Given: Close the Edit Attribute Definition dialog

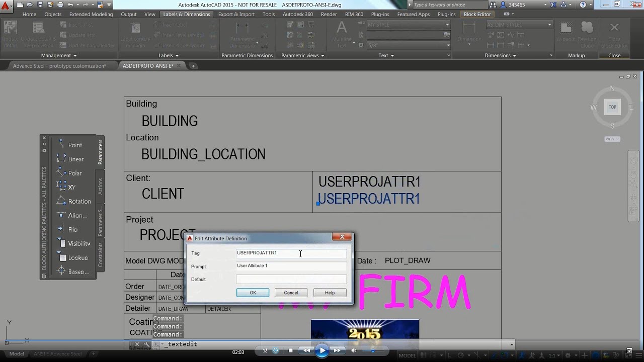Looking at the screenshot, I should tap(342, 237).
